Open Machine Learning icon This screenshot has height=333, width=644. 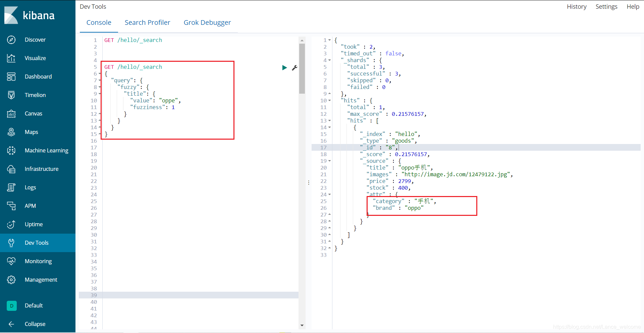pos(11,150)
